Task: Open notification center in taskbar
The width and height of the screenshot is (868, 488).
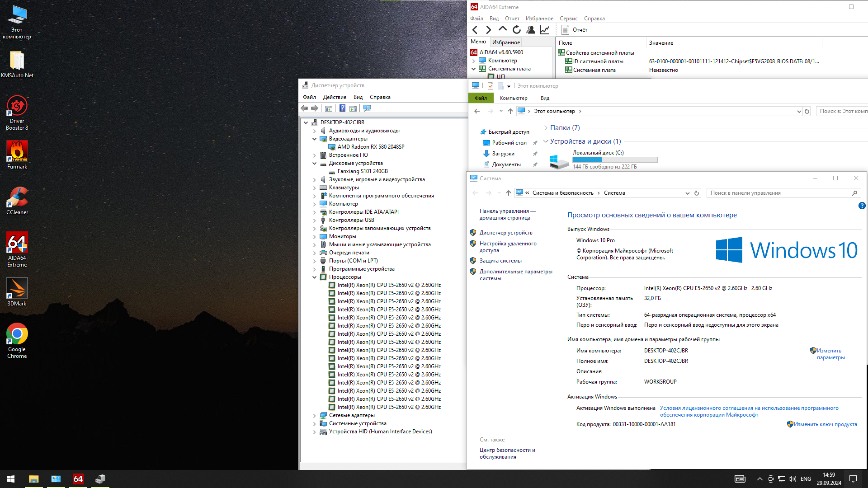Action: (x=853, y=479)
